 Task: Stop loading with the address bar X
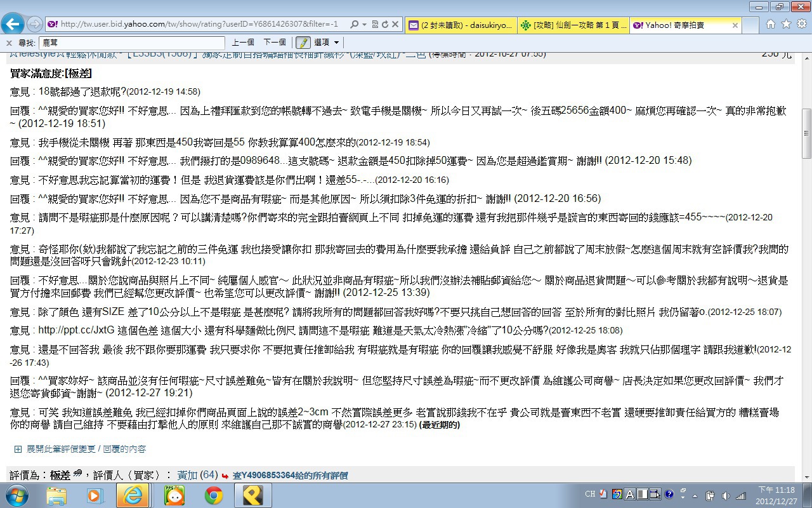tap(395, 25)
